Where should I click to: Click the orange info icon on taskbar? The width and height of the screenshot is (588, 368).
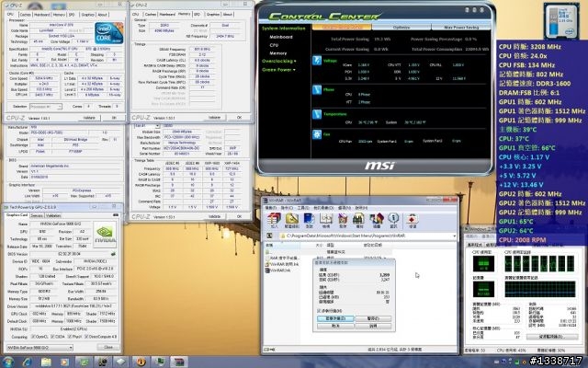141,362
